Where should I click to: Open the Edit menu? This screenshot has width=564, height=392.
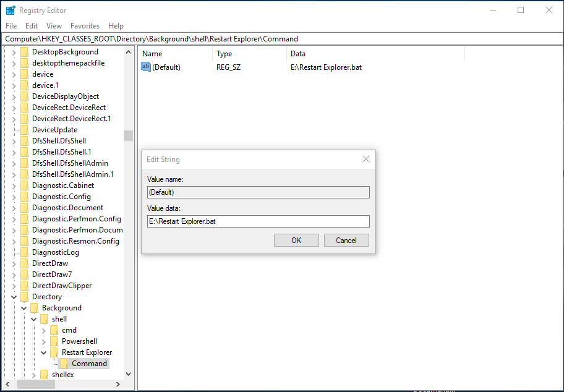tap(32, 26)
